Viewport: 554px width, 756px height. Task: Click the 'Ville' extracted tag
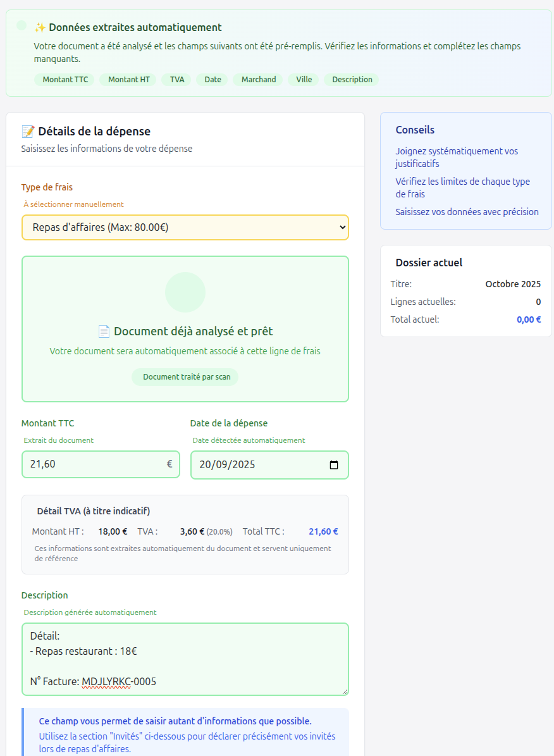[x=304, y=80]
